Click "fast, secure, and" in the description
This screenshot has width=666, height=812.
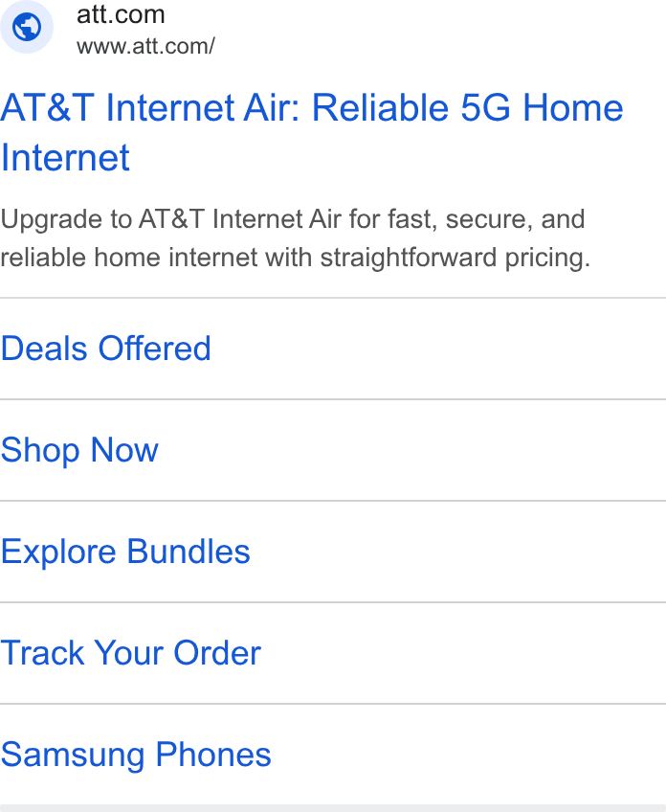point(486,218)
